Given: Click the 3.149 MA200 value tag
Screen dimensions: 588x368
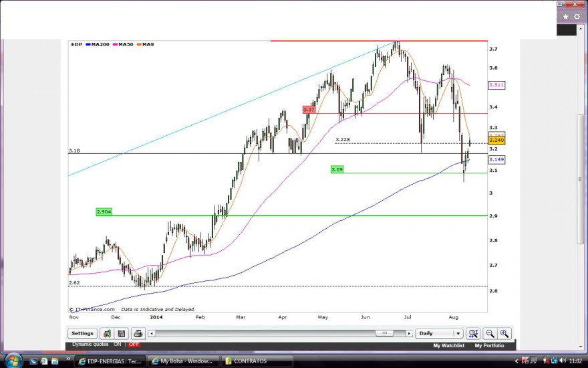Looking at the screenshot, I should click(x=496, y=160).
